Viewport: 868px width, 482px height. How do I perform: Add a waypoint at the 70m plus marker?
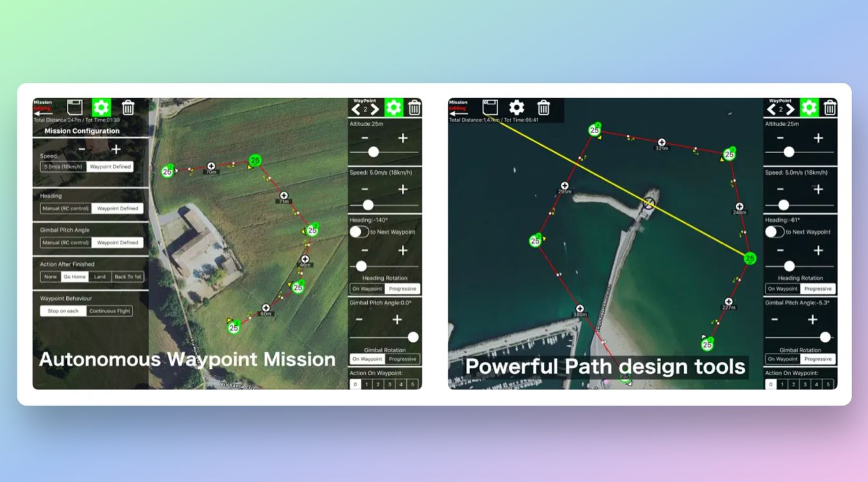click(x=211, y=166)
